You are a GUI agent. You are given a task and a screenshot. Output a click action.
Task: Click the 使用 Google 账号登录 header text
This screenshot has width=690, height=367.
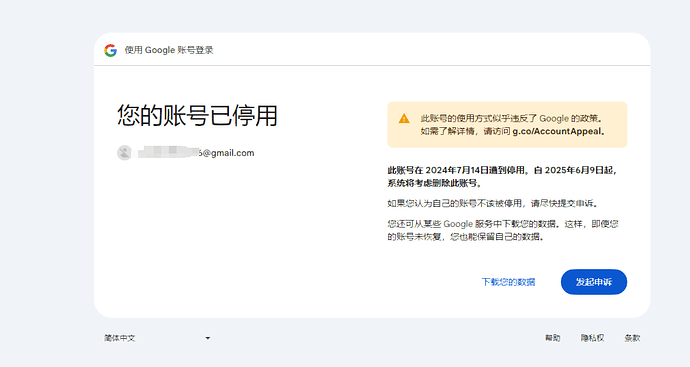pos(169,50)
